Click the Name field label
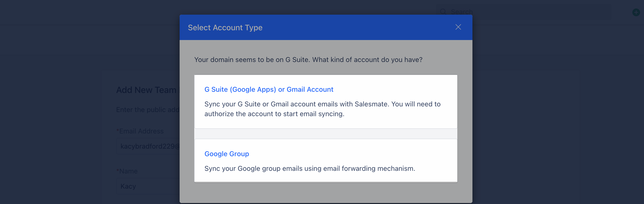Viewport: 644px width, 204px height. click(127, 171)
